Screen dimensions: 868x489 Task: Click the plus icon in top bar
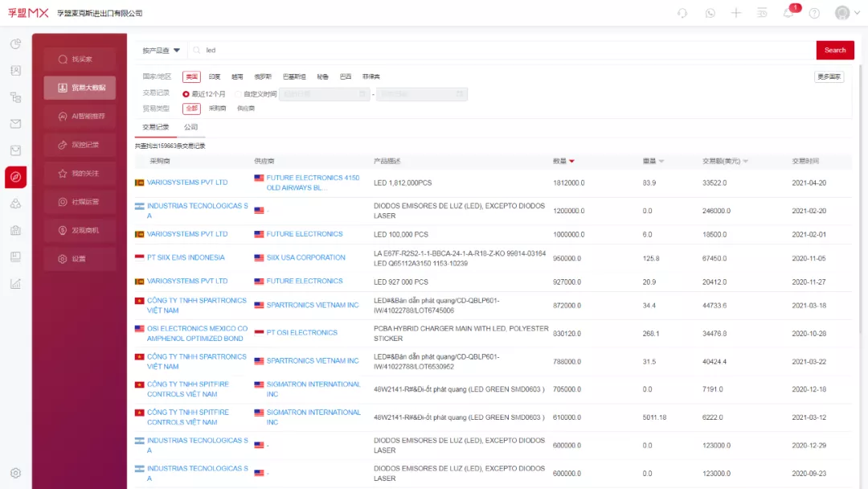[735, 14]
